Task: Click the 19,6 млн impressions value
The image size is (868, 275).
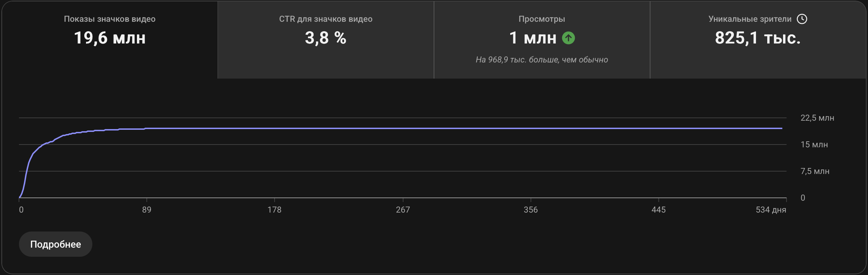Action: 110,38
